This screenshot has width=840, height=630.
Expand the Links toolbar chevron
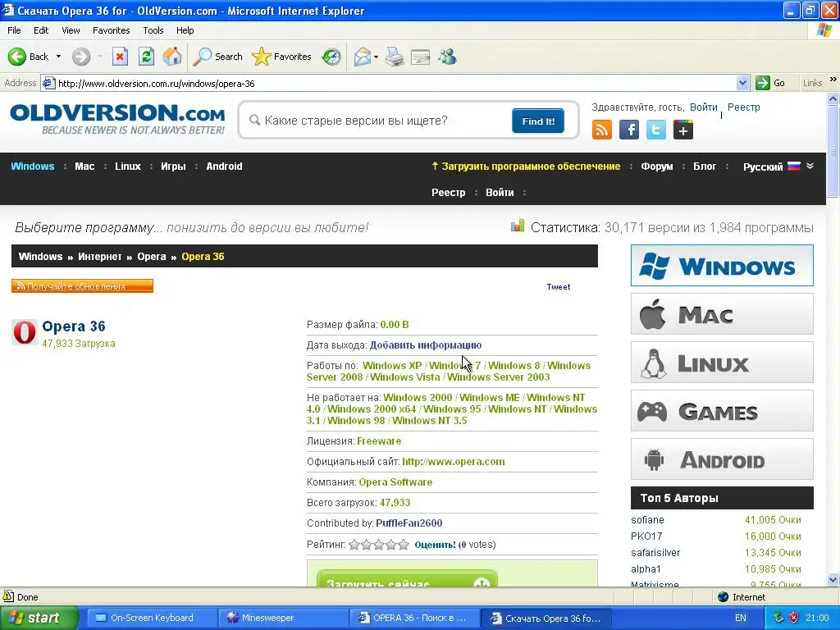[x=833, y=80]
